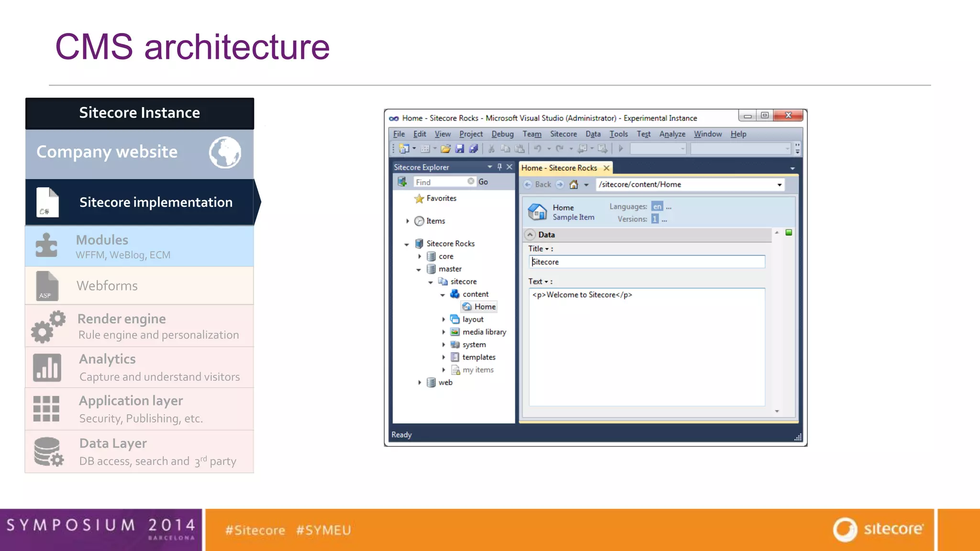Click the Save floppy disk icon
The width and height of the screenshot is (980, 551).
pyautogui.click(x=459, y=149)
